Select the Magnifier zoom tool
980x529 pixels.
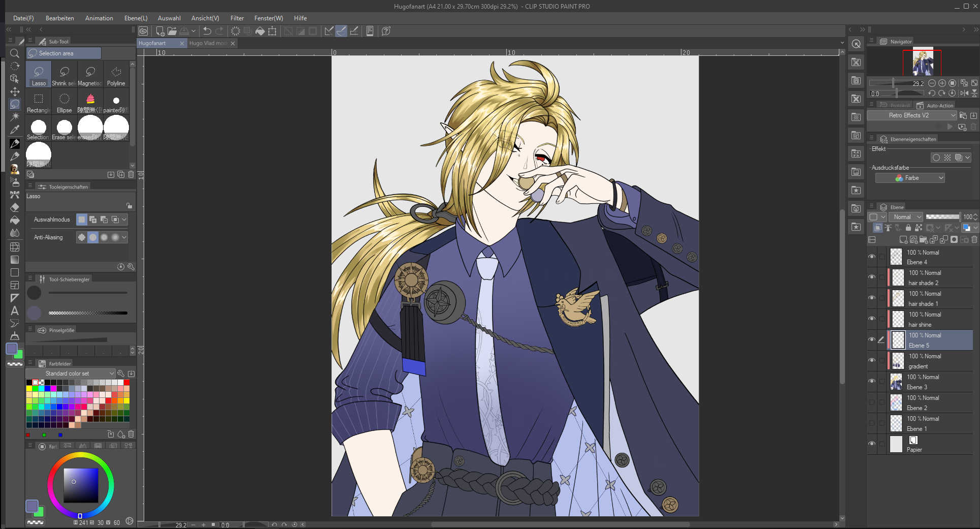click(x=15, y=53)
